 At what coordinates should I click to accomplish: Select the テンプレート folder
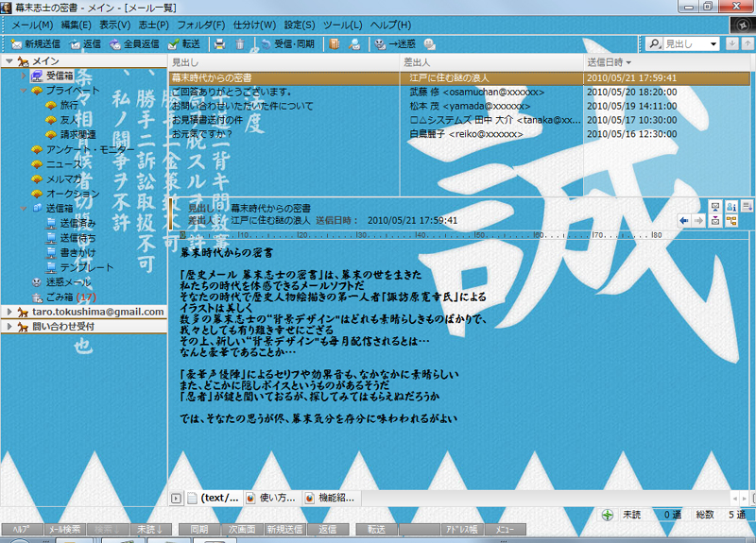pyautogui.click(x=79, y=267)
